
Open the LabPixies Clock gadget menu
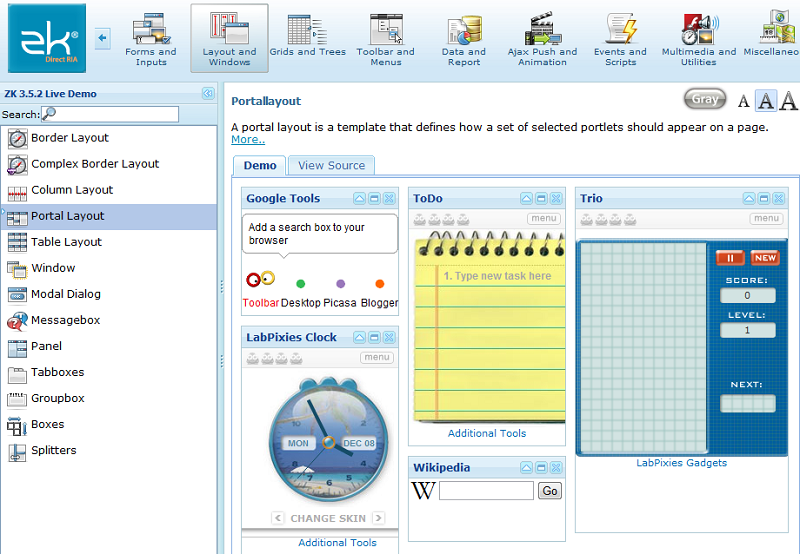[x=377, y=357]
